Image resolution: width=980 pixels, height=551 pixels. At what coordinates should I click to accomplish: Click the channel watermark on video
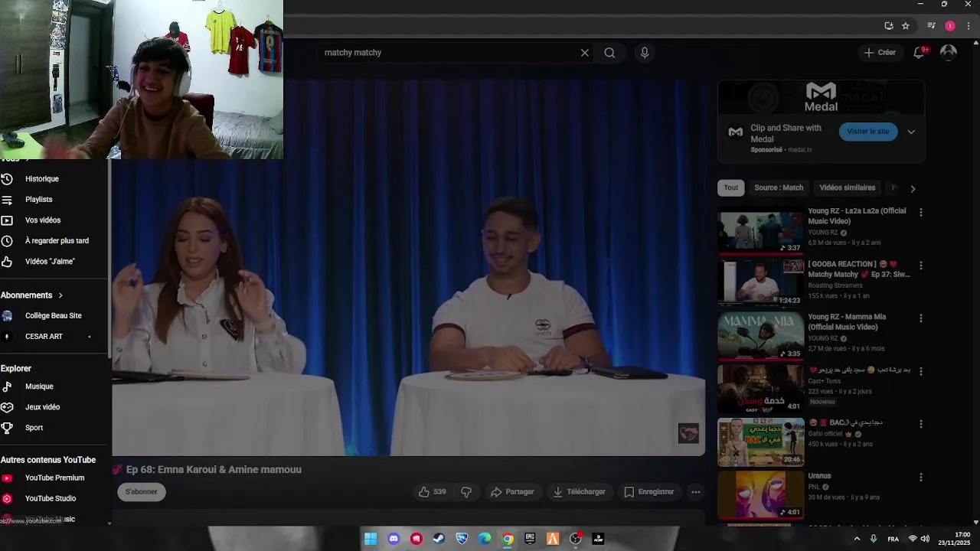[x=688, y=434]
